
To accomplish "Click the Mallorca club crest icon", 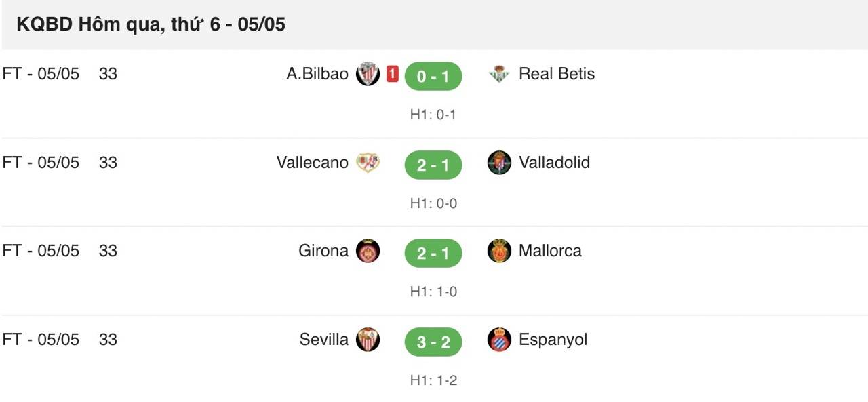I will (x=499, y=251).
